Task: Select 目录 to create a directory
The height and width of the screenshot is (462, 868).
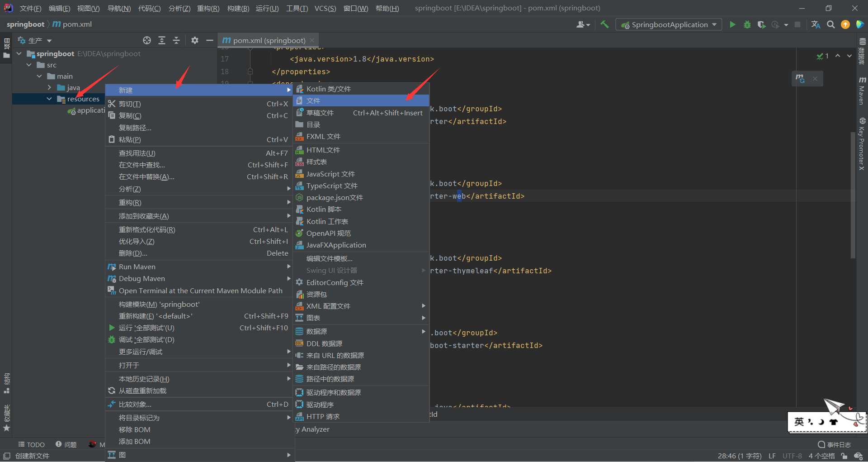Action: coord(361,124)
